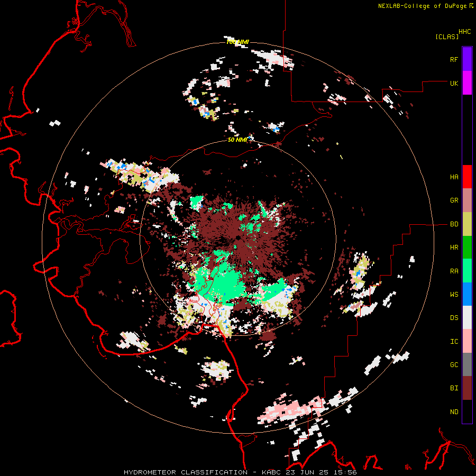Click the bright green RA swatch
The height and width of the screenshot is (476, 476).
click(467, 271)
